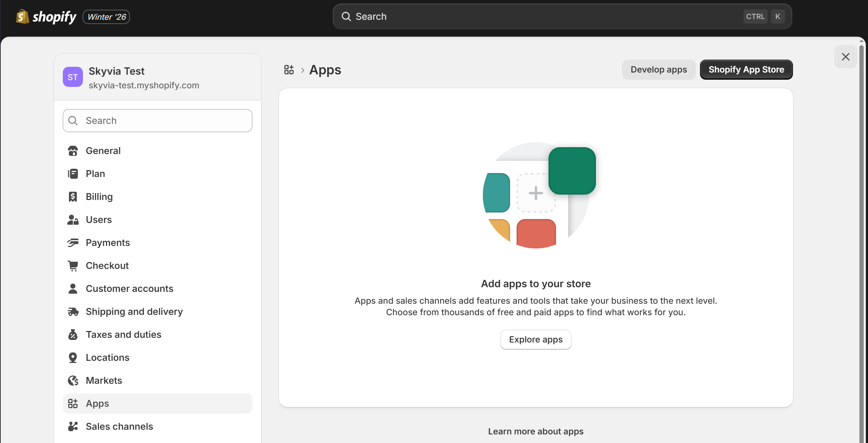Open the Learn more about apps link
The width and height of the screenshot is (868, 443).
pos(536,431)
